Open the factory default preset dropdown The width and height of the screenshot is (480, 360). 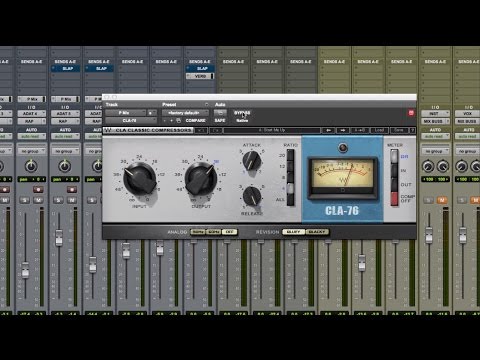(185, 113)
